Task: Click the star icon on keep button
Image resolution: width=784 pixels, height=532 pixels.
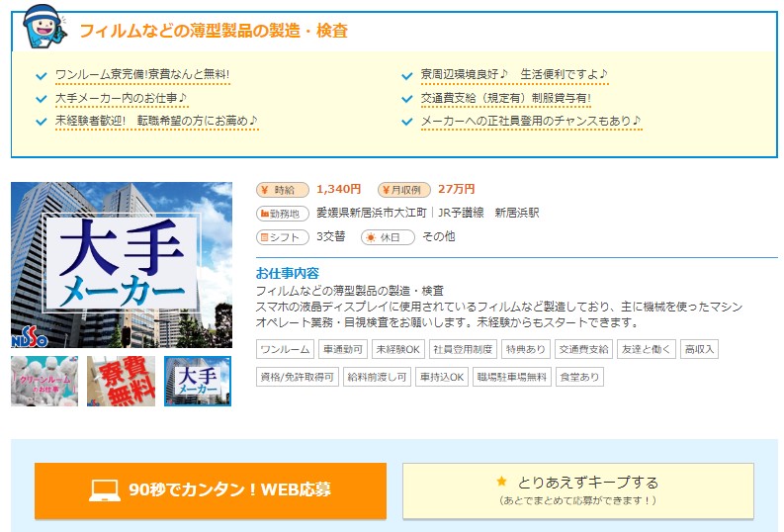Action: (x=501, y=482)
